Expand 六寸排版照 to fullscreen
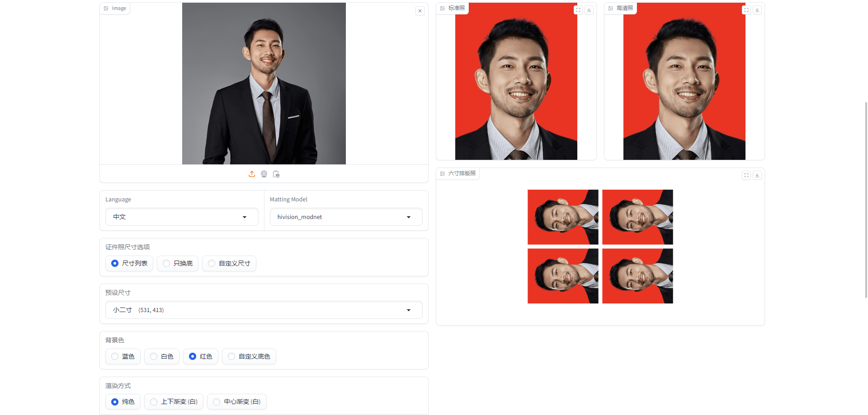 coord(746,175)
